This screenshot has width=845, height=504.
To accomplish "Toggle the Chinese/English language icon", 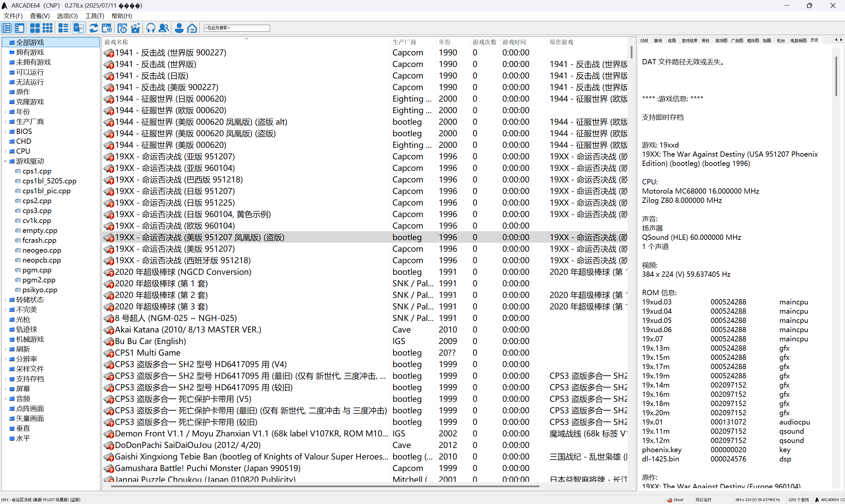I will 79,28.
